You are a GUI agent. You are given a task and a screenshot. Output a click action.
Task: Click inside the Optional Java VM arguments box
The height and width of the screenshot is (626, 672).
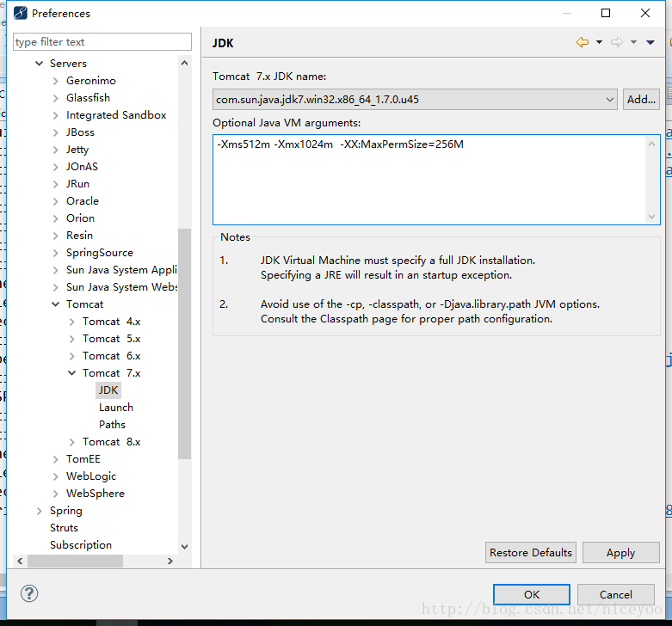(436, 180)
